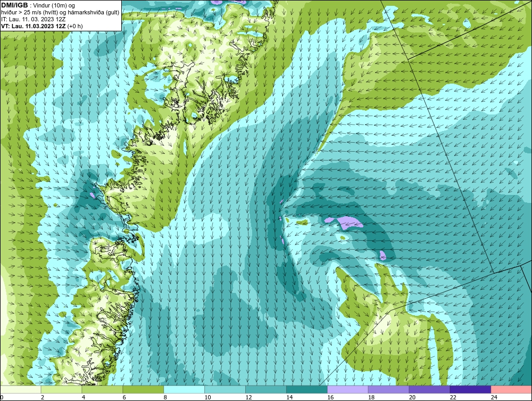Click the 0-2 m/s palest legend swatch
532x401 pixels.
(21, 389)
